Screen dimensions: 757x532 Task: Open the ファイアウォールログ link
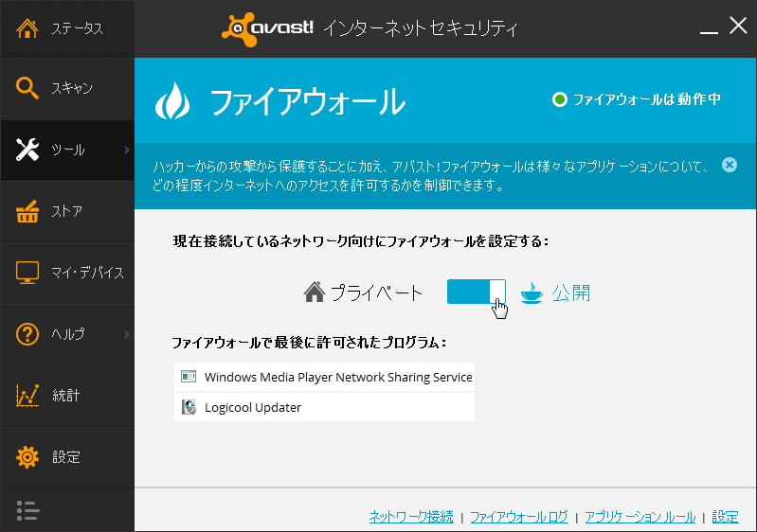point(519,517)
